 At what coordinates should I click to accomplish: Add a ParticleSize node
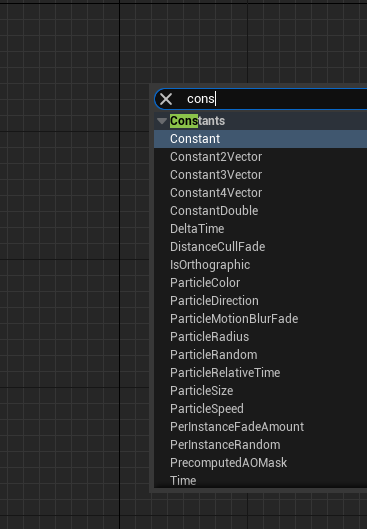[x=260, y=391]
